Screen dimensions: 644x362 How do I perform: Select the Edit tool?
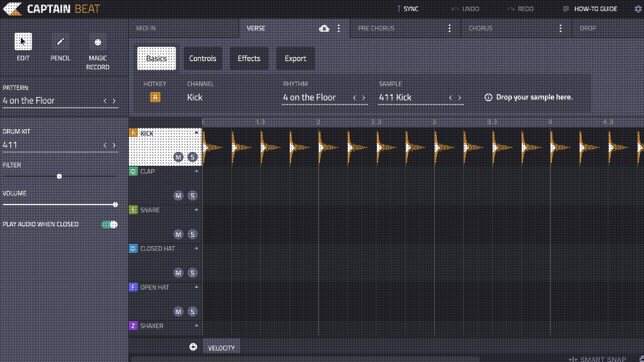23,42
